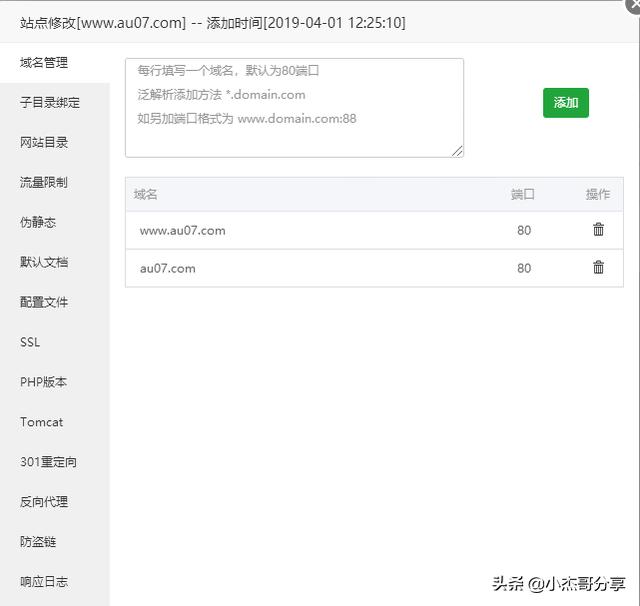
Task: Open the 防盗链 tab
Action: point(55,542)
